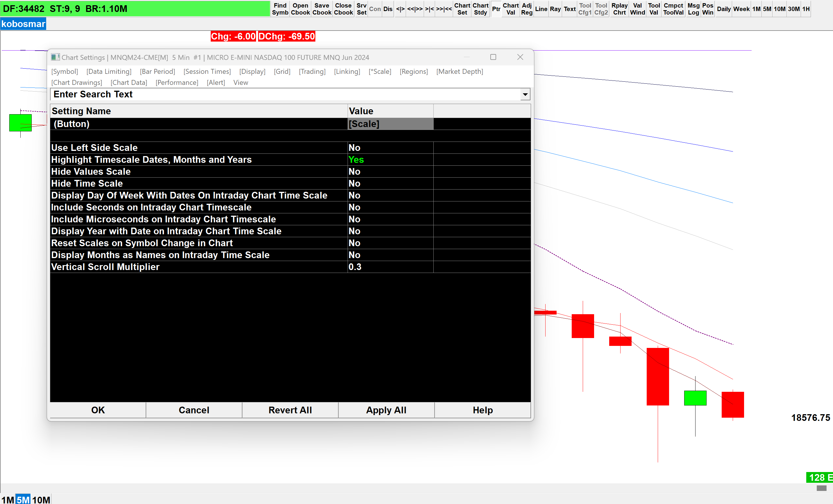Expand the search text dropdown arrow

tap(525, 94)
